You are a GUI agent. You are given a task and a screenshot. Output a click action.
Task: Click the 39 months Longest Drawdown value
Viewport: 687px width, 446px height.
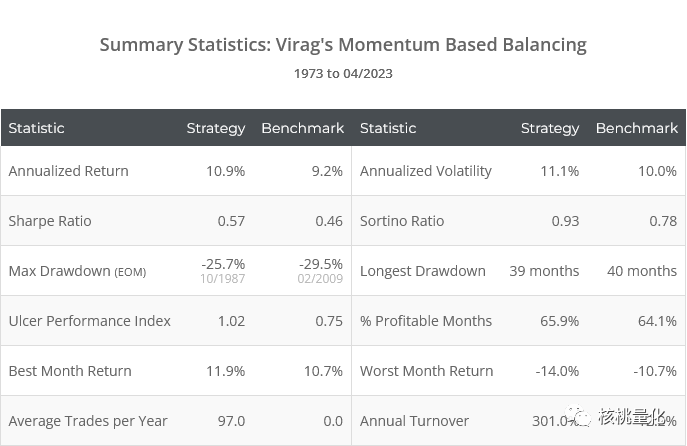544,271
